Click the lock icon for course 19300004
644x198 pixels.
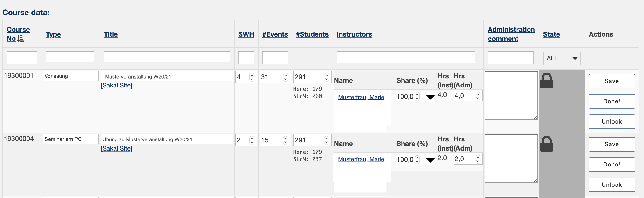546,144
